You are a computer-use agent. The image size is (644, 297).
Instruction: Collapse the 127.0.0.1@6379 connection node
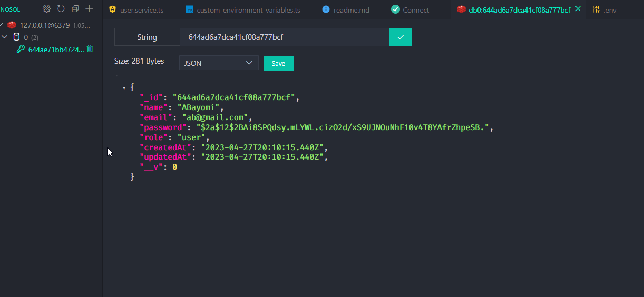[x=2, y=25]
